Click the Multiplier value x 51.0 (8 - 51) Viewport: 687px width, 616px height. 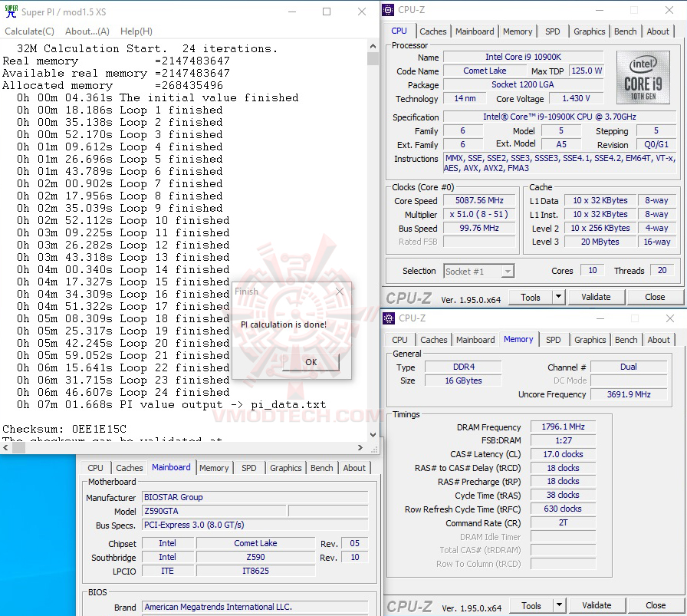[479, 214]
